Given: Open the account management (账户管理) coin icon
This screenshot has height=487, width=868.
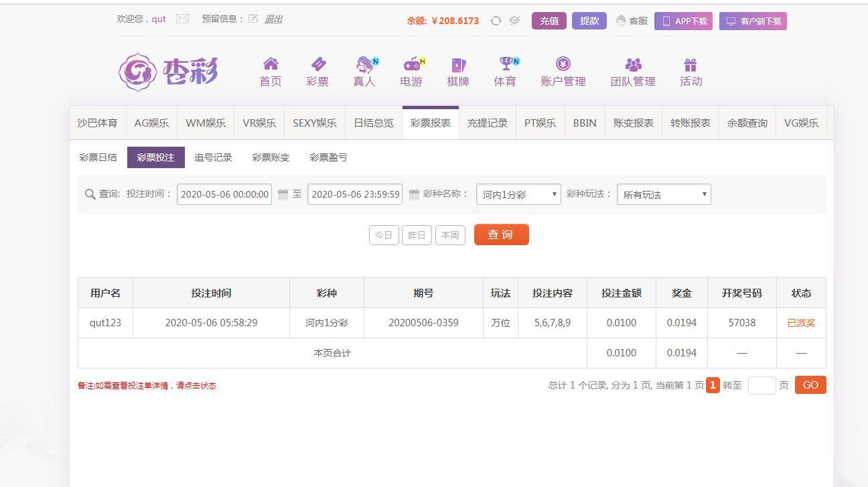Looking at the screenshot, I should click(563, 64).
